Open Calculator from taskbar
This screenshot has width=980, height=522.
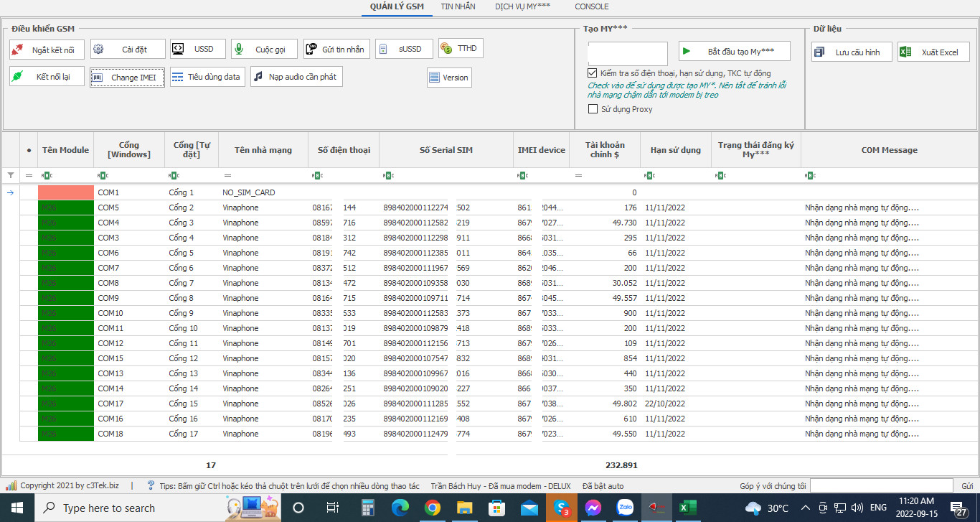[x=368, y=508]
